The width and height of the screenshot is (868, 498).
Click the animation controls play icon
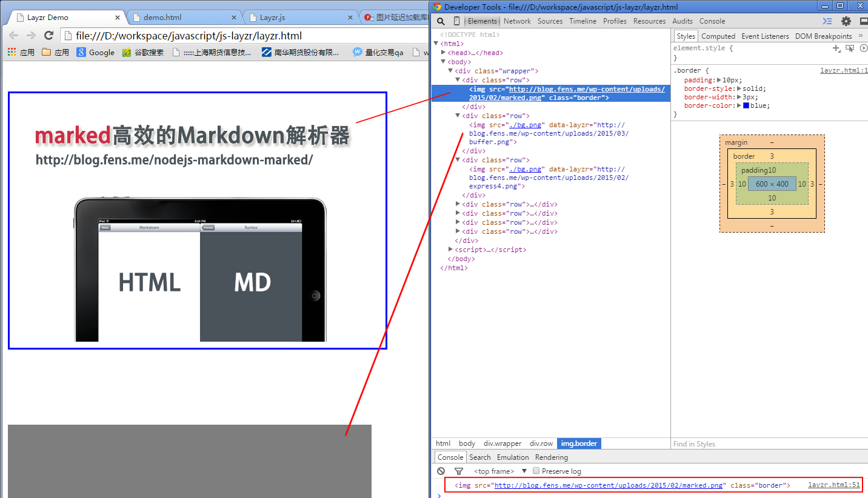864,48
